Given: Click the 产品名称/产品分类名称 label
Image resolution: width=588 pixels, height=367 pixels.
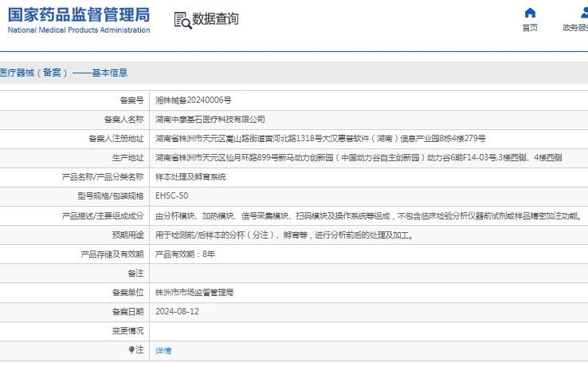Looking at the screenshot, I should (103, 177).
